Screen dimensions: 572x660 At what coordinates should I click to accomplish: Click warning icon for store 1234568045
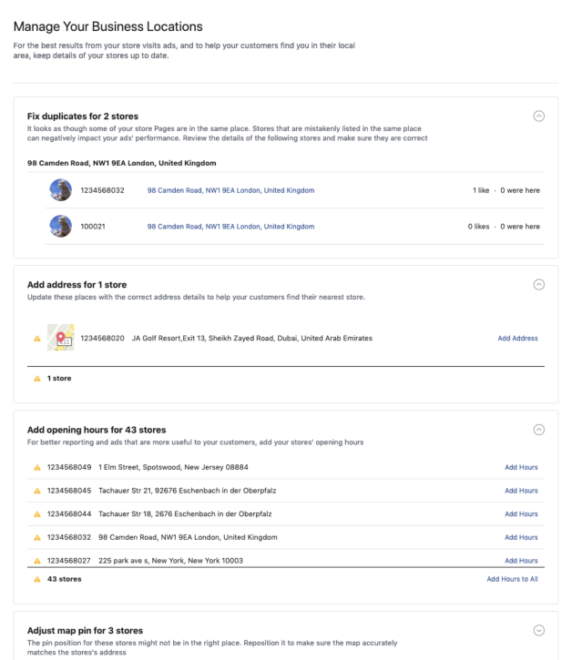(37, 491)
